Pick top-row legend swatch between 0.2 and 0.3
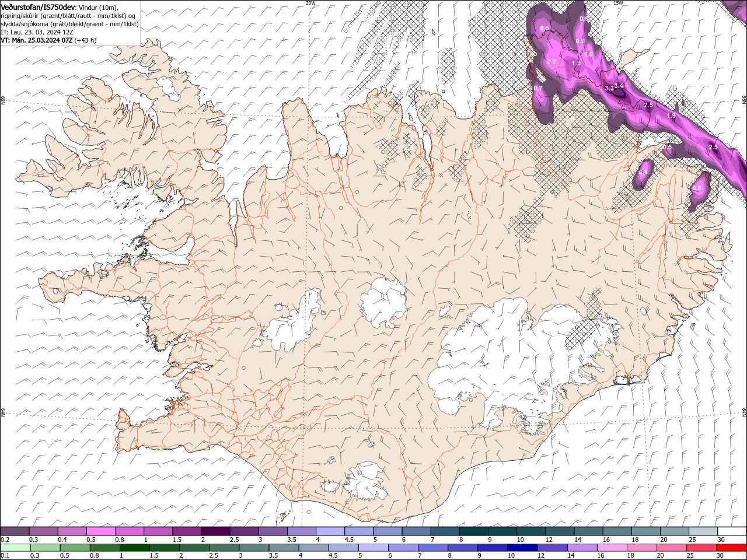Screen dimensions: 747x560 15,531
